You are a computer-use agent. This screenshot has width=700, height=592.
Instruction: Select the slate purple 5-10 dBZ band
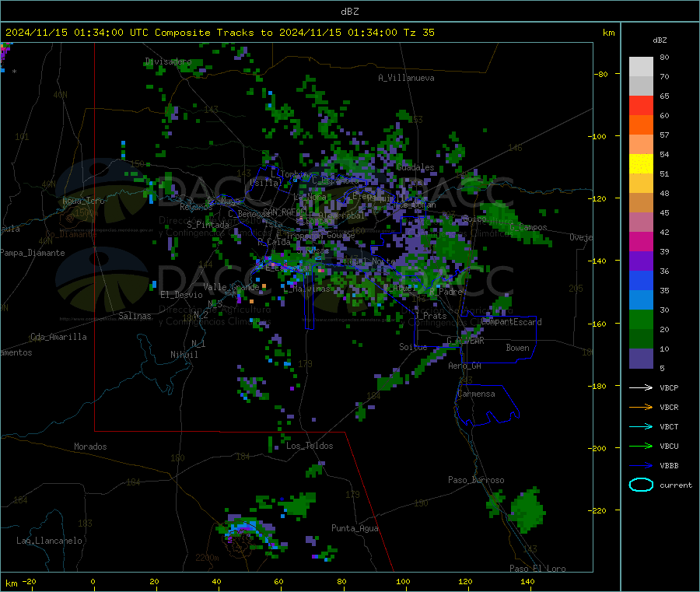pos(641,359)
